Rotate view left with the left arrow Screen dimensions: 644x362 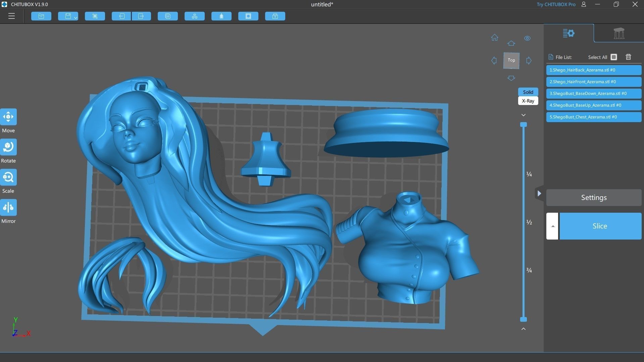(x=494, y=61)
